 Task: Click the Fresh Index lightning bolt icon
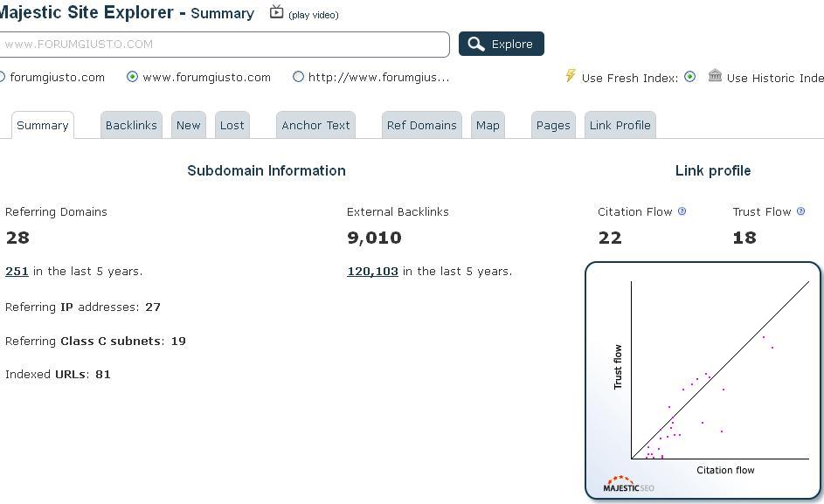(571, 76)
